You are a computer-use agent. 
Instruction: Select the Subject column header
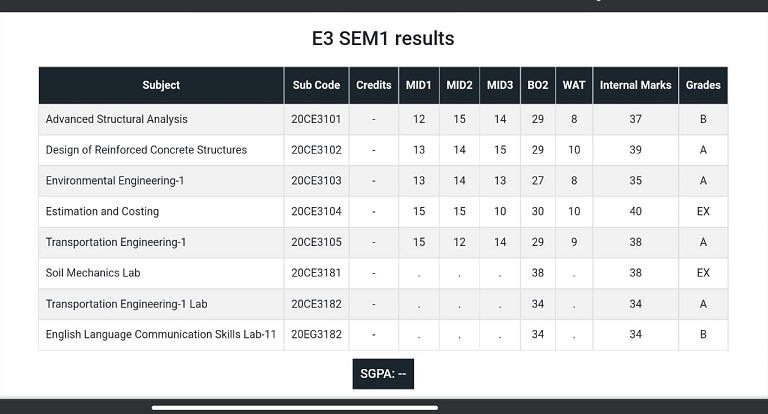point(161,85)
